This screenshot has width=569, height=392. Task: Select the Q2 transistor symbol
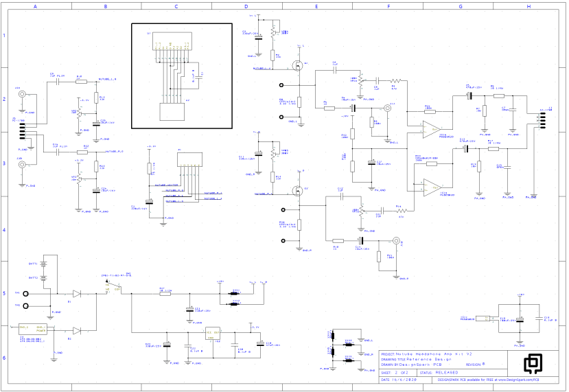pyautogui.click(x=298, y=192)
